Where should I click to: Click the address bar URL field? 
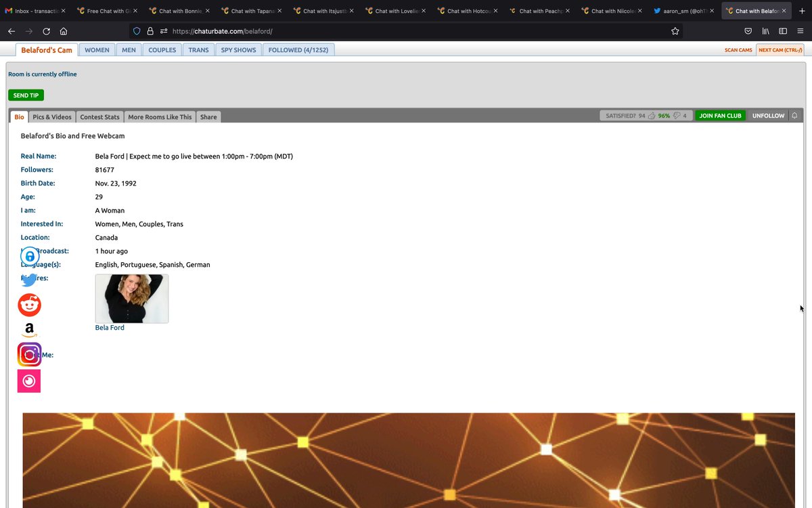coord(406,31)
